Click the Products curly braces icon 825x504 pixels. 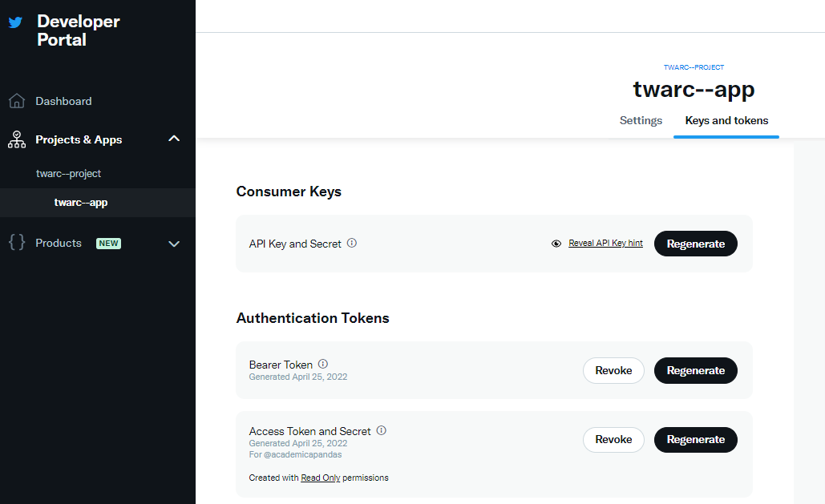coord(17,242)
